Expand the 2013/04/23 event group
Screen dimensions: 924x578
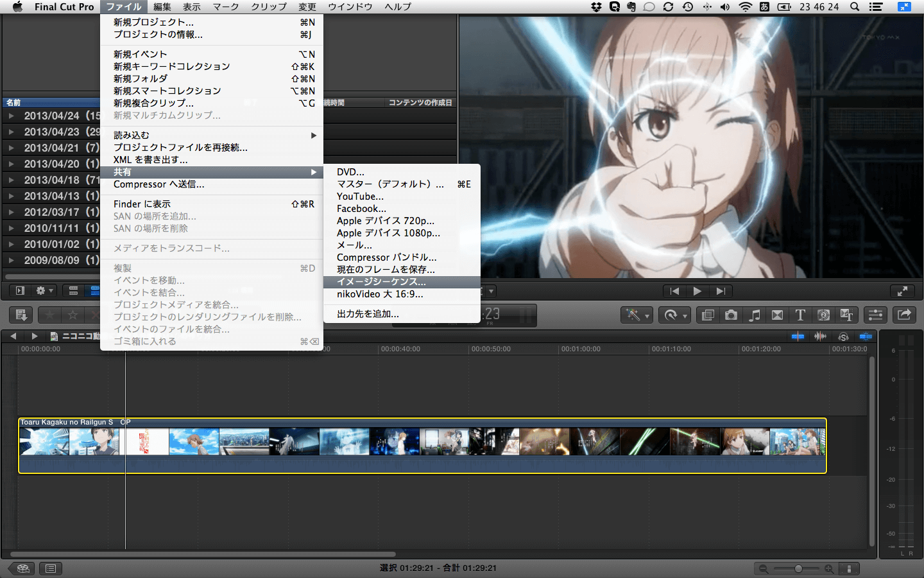tap(11, 132)
